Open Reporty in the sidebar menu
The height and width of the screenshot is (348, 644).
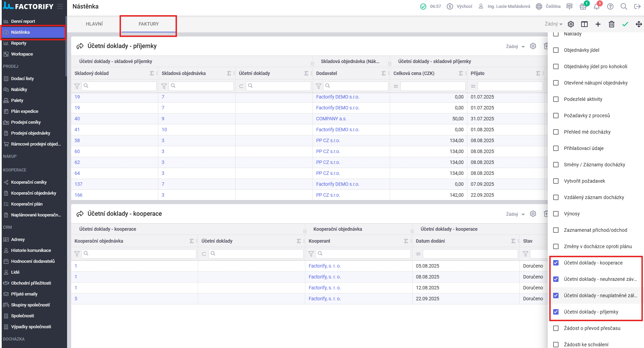tap(19, 43)
